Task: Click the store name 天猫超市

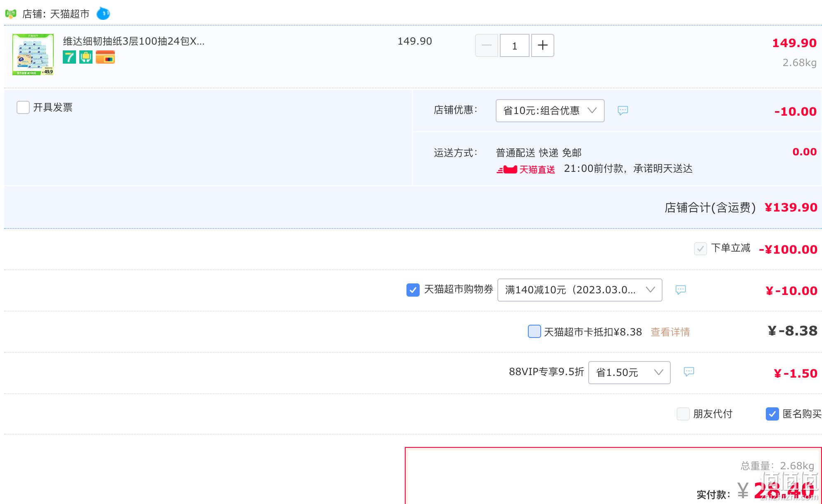Action: 70,14
